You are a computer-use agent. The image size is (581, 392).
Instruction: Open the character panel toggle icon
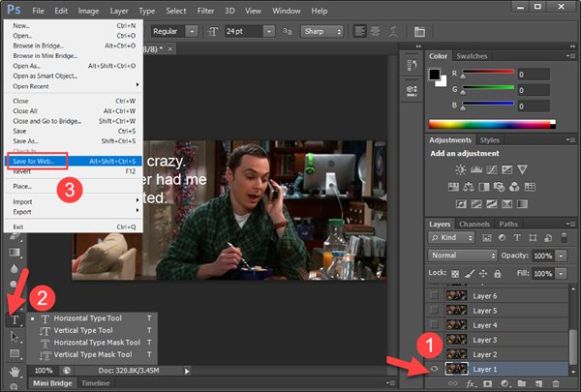coord(419,32)
